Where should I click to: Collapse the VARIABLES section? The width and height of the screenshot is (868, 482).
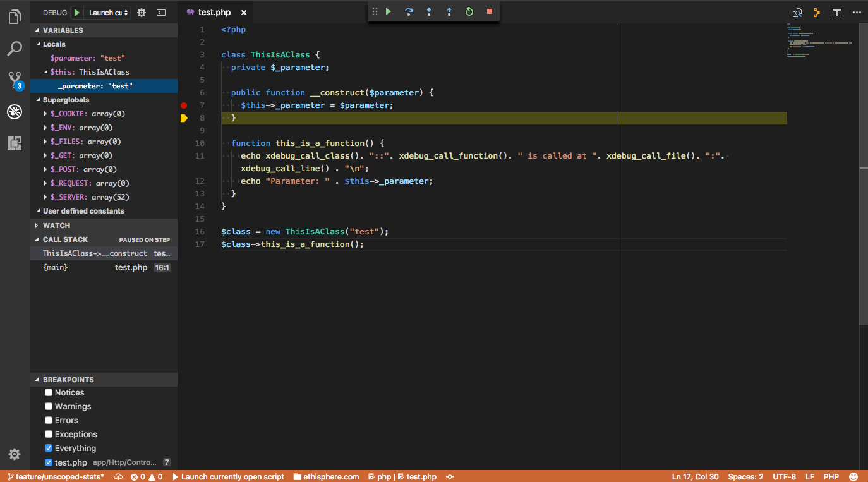pos(104,30)
